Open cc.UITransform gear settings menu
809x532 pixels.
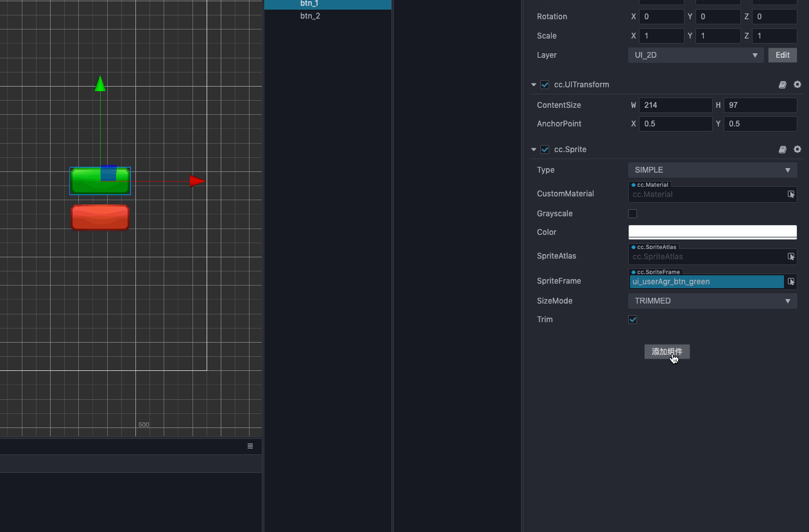tap(797, 85)
